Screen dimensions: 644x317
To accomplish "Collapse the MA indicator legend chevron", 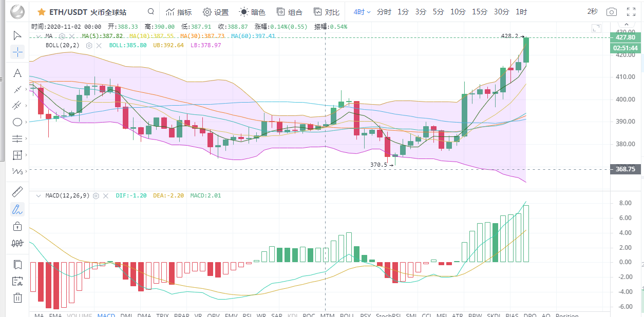I will point(39,36).
